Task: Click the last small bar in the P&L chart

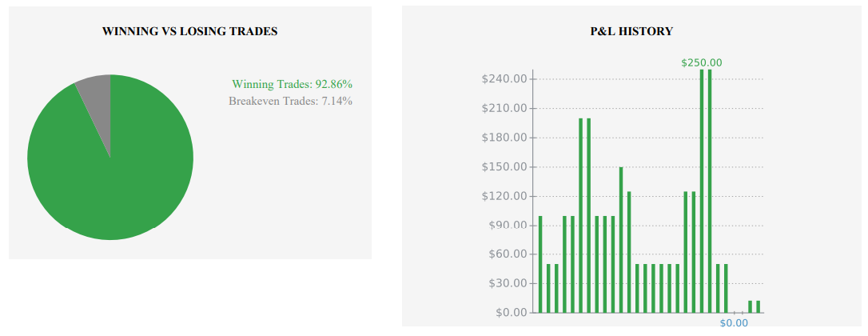Action: [758, 307]
